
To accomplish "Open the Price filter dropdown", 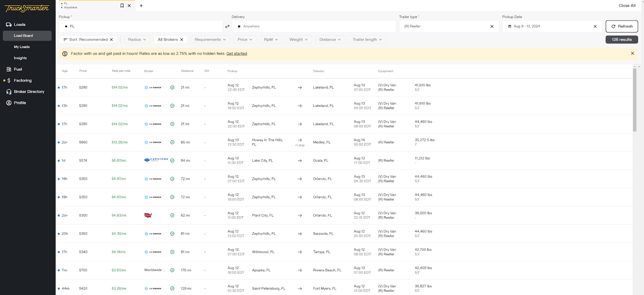I will pos(245,40).
